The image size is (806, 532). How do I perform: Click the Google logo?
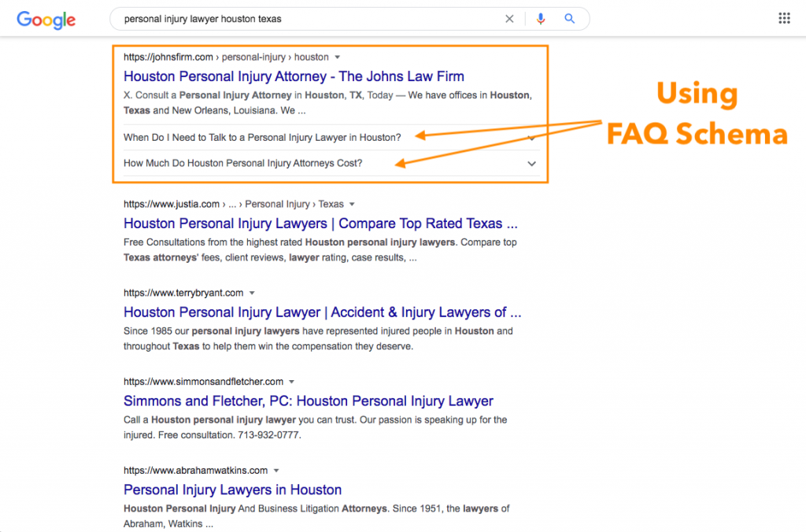pos(46,20)
